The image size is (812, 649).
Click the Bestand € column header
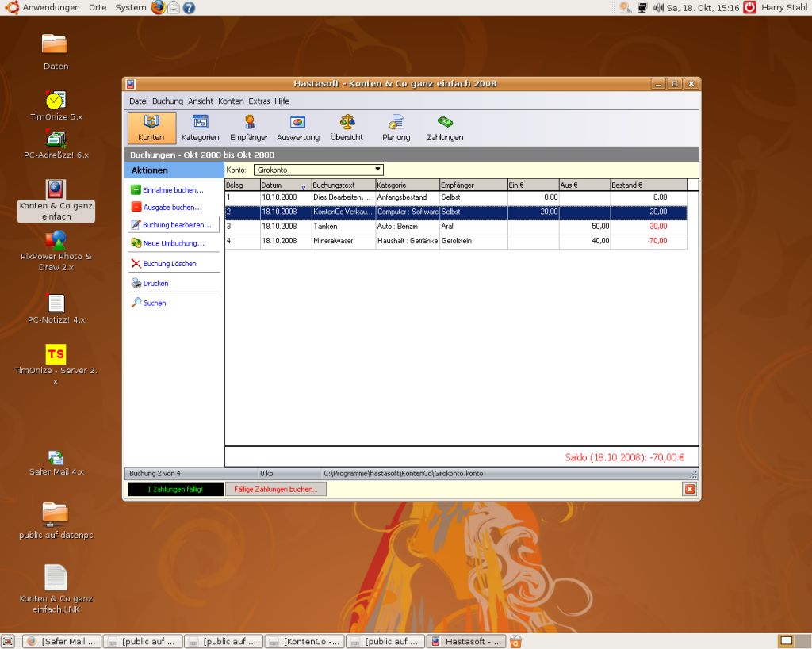[649, 185]
